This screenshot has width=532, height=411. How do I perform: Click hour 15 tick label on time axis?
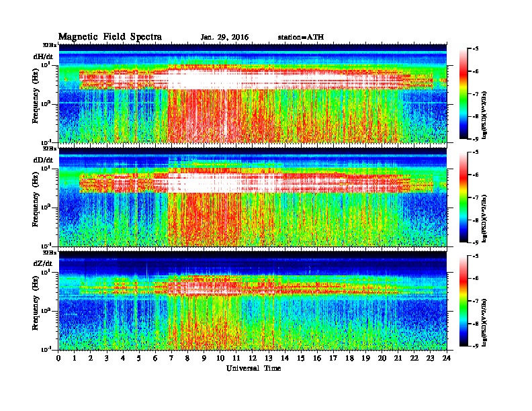[x=301, y=358]
